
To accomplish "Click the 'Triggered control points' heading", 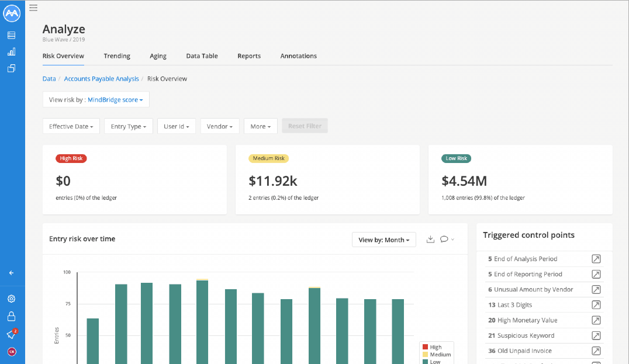I will click(x=528, y=235).
